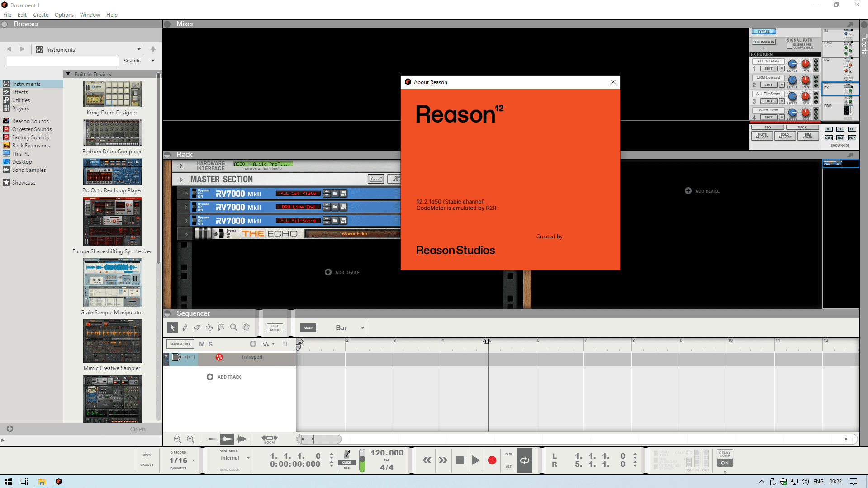Adjust the metronome click level slider
This screenshot has height=488, width=868.
click(362, 460)
